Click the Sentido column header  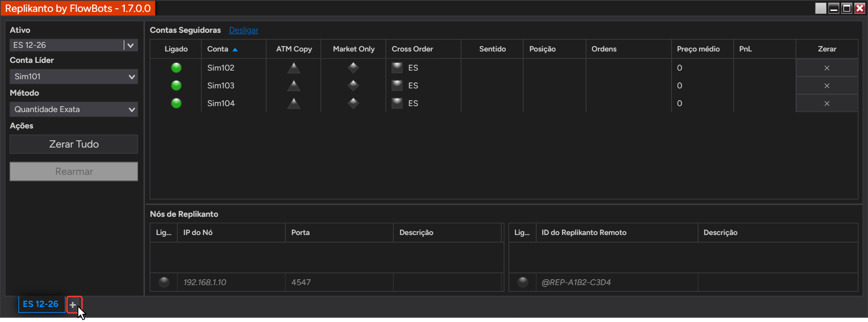(493, 49)
